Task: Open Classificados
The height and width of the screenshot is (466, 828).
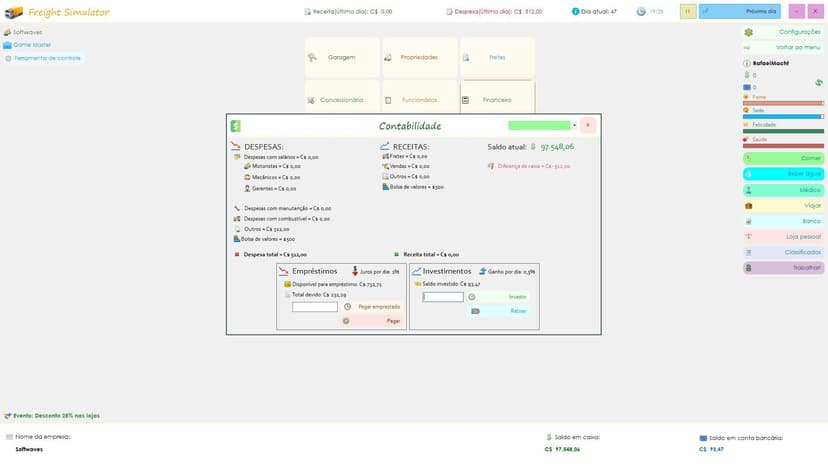Action: [x=783, y=252]
